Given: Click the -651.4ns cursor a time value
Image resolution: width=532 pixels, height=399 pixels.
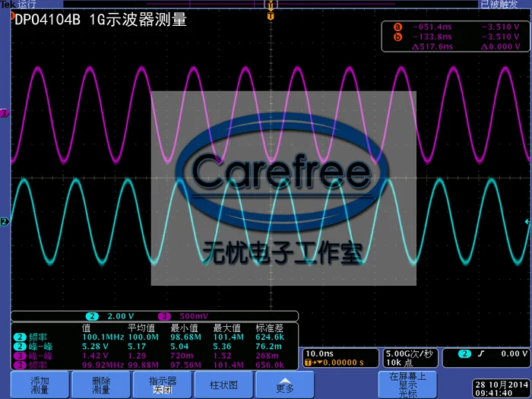Looking at the screenshot, I should (432, 27).
